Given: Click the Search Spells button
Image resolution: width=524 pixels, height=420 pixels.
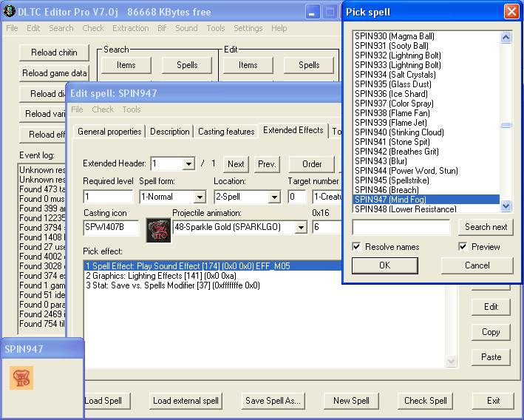Looking at the screenshot, I should tap(187, 65).
